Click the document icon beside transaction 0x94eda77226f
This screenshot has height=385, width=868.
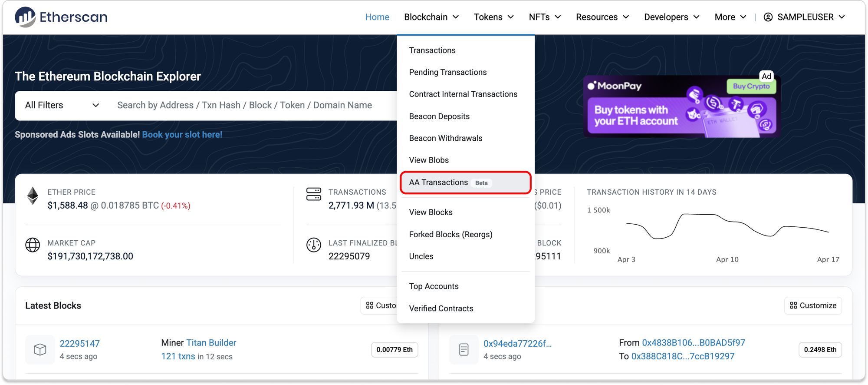click(464, 349)
